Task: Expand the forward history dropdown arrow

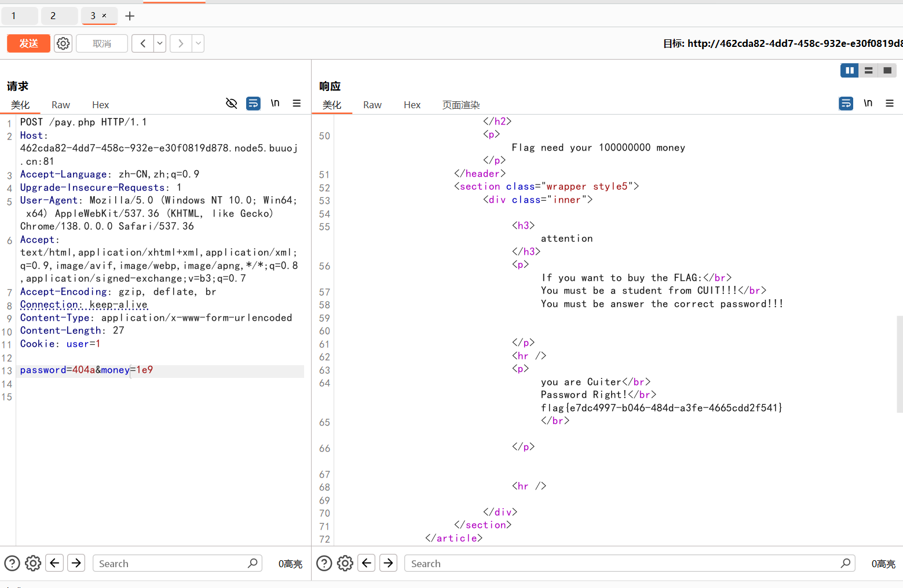Action: (x=198, y=43)
